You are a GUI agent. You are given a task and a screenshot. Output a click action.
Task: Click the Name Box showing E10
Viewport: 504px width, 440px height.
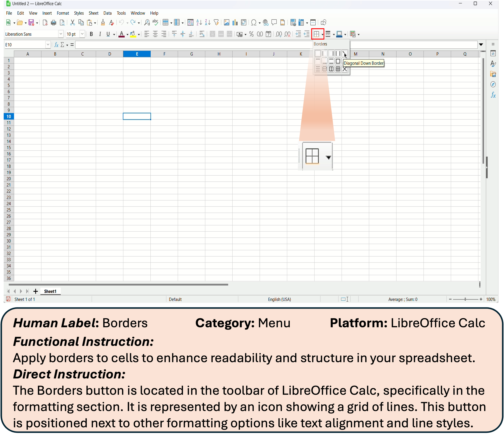point(25,45)
